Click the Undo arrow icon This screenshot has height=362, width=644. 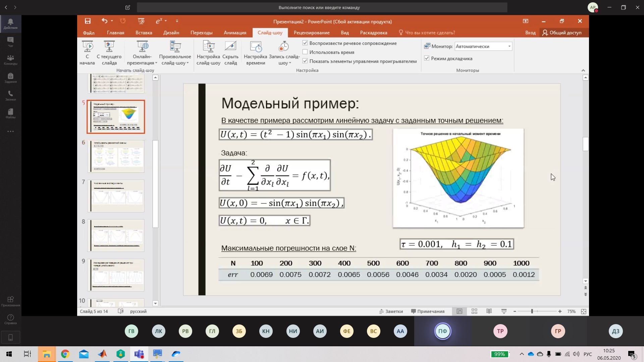[x=104, y=21]
